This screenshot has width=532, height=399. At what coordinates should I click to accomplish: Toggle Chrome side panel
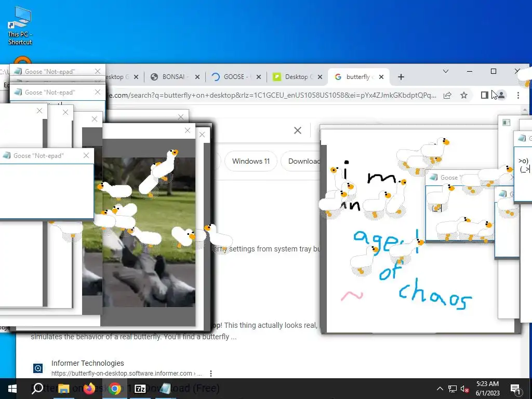coord(485,96)
